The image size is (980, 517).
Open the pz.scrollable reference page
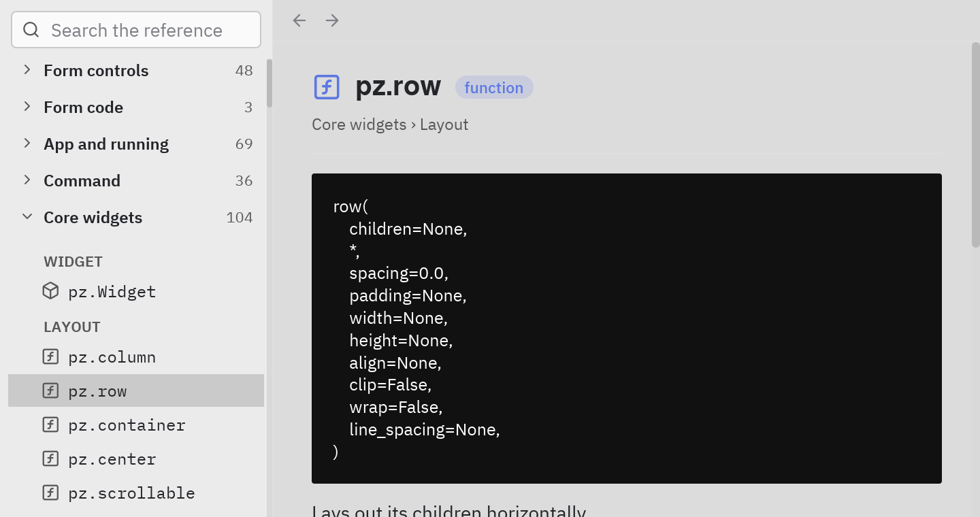coord(136,493)
